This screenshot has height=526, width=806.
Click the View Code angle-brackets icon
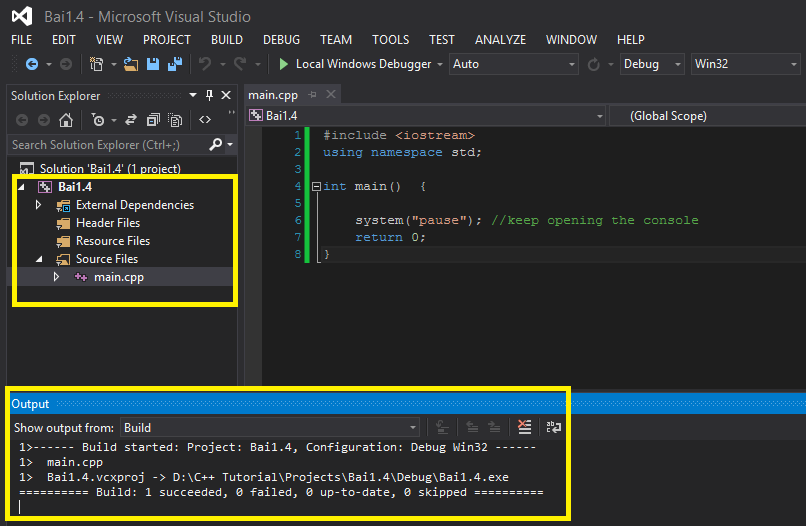[x=205, y=120]
